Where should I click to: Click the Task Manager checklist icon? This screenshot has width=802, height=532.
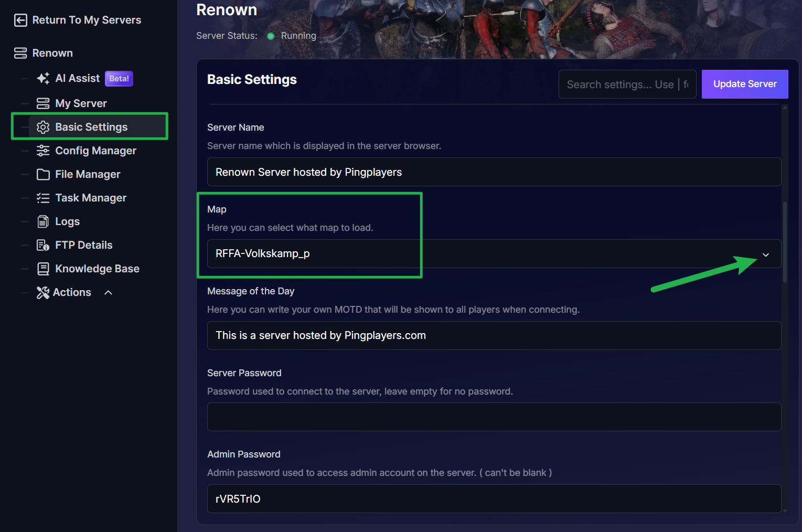coord(43,198)
